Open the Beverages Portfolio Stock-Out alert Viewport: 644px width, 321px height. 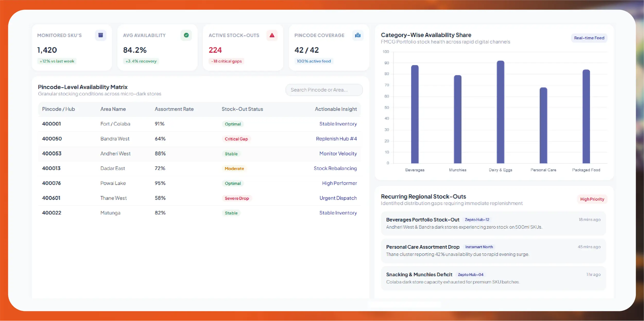point(493,224)
